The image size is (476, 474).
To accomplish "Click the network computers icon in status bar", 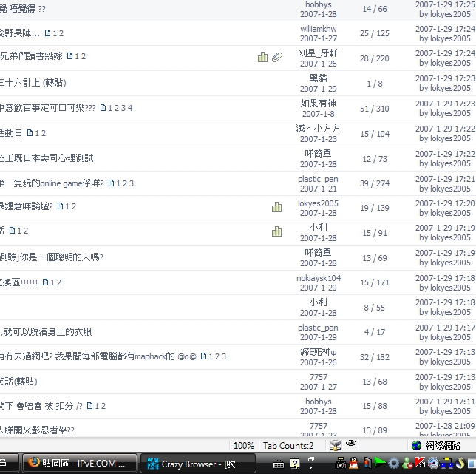I will (x=336, y=445).
